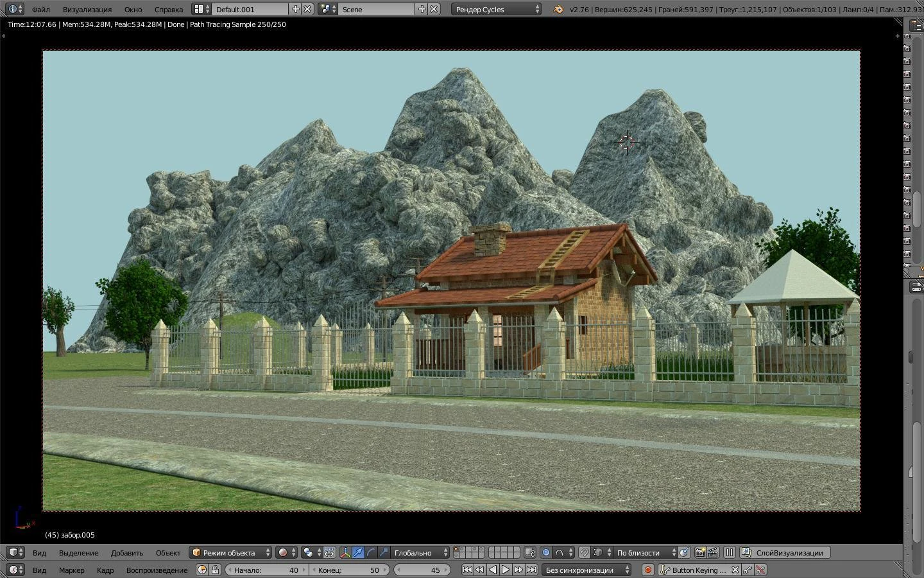Open timeline editor type selector
This screenshot has height=578, width=924.
[15, 570]
